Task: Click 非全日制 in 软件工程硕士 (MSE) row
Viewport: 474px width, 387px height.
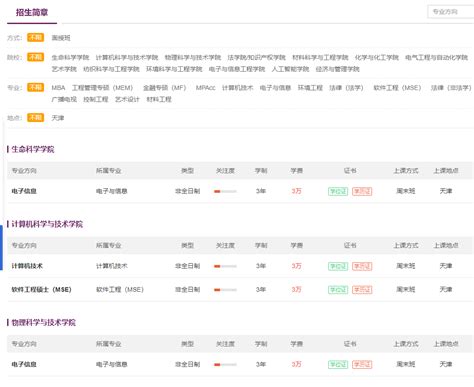Action: coord(188,289)
